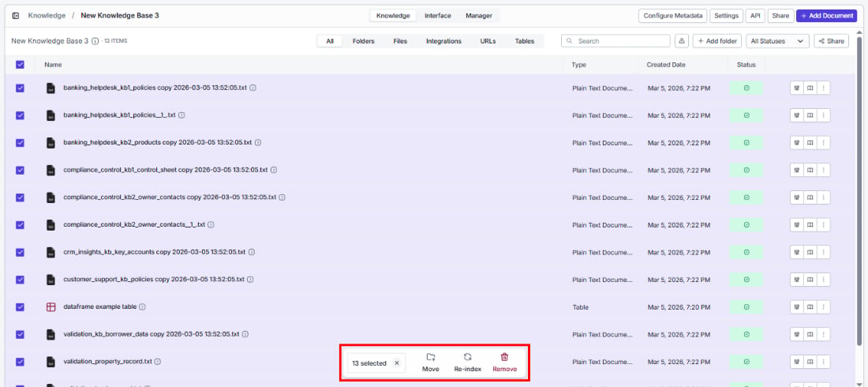Click the file icon of crm_insights_kb_key_accounts copy
The height and width of the screenshot is (387, 868).
tap(51, 252)
